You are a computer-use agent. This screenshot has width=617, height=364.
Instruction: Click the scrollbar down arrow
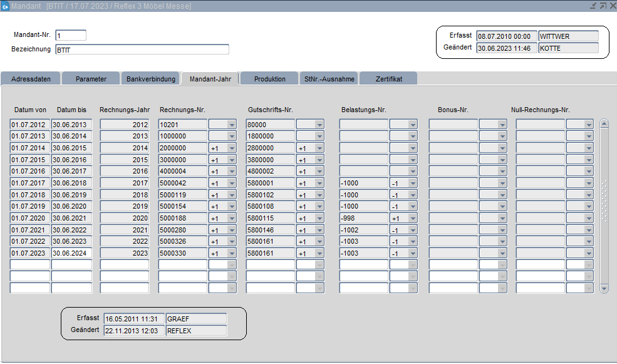604,289
